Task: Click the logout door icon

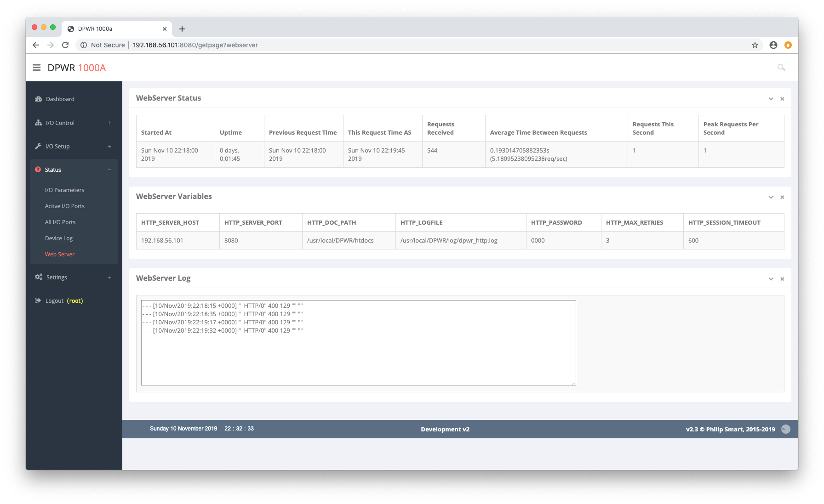Action: 38,300
